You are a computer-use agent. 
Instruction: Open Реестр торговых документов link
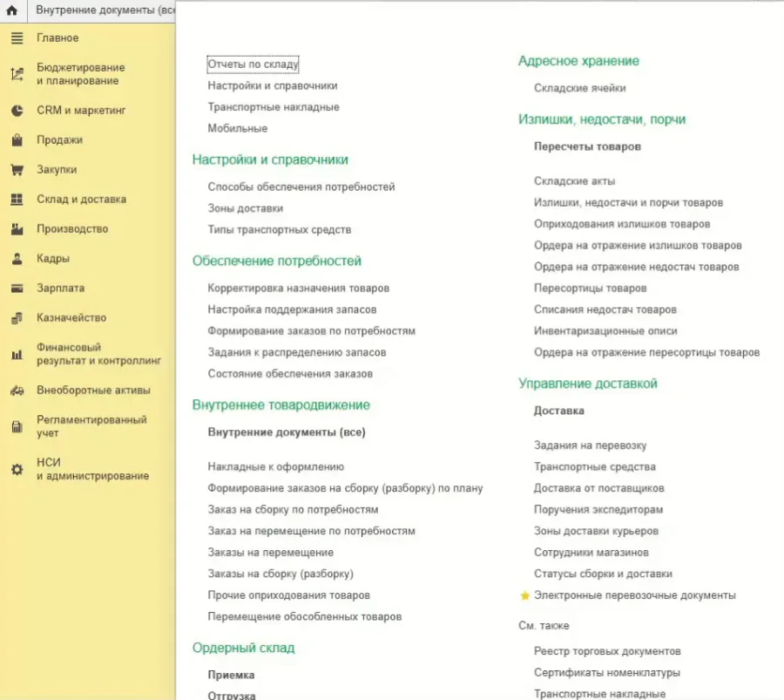(607, 651)
